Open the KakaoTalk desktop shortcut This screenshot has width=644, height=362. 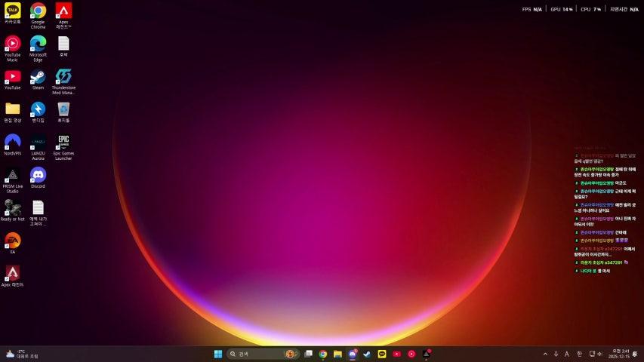13,11
